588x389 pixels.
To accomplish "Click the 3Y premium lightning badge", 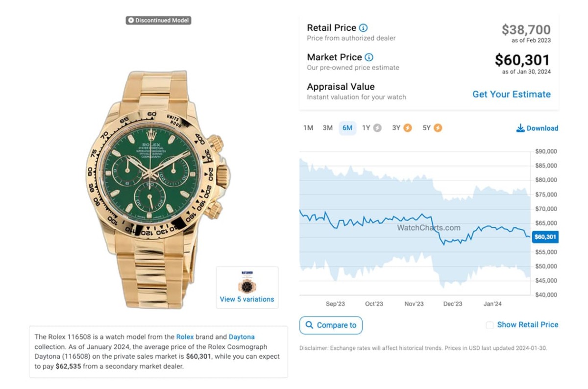I will click(408, 128).
